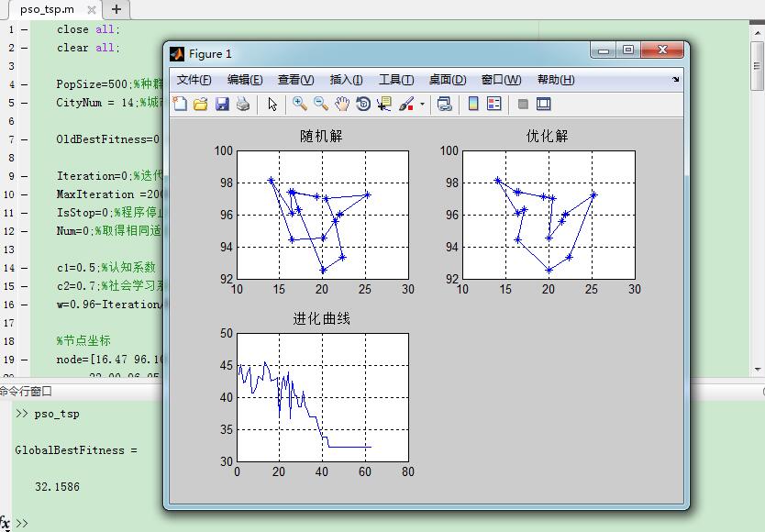Open the 帮助(H) menu in Figure 1
765x532 pixels.
click(556, 80)
